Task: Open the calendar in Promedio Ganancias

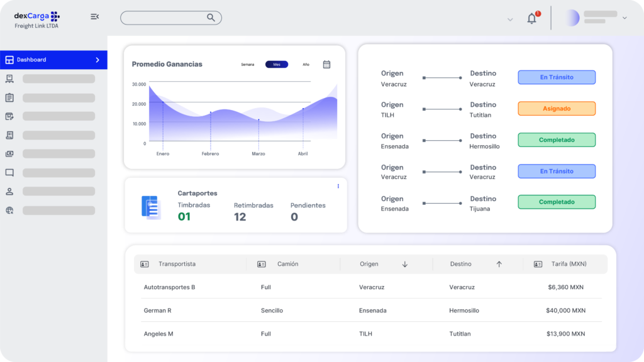Action: (x=326, y=64)
